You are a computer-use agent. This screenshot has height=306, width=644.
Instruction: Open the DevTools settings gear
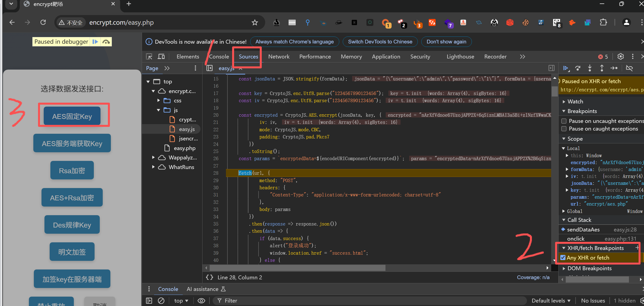click(x=621, y=57)
